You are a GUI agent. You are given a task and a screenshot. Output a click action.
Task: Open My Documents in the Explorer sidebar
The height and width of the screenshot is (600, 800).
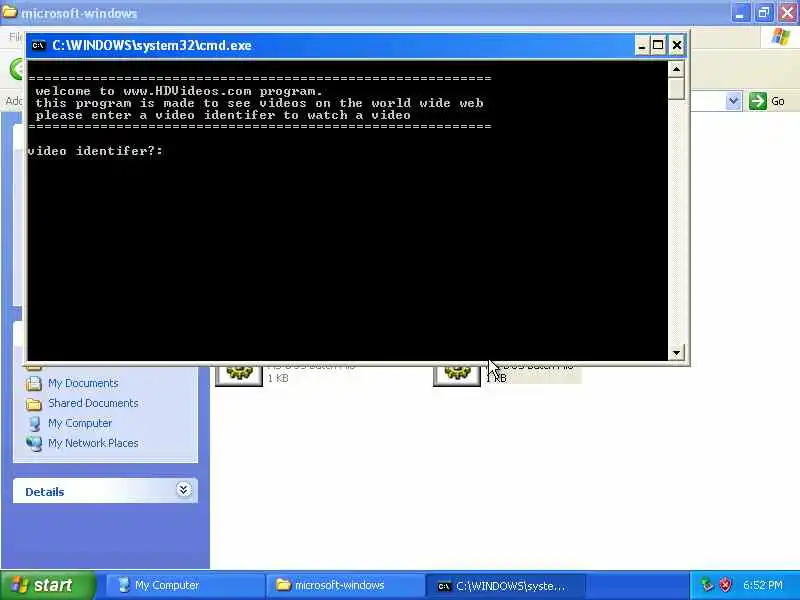tap(83, 383)
